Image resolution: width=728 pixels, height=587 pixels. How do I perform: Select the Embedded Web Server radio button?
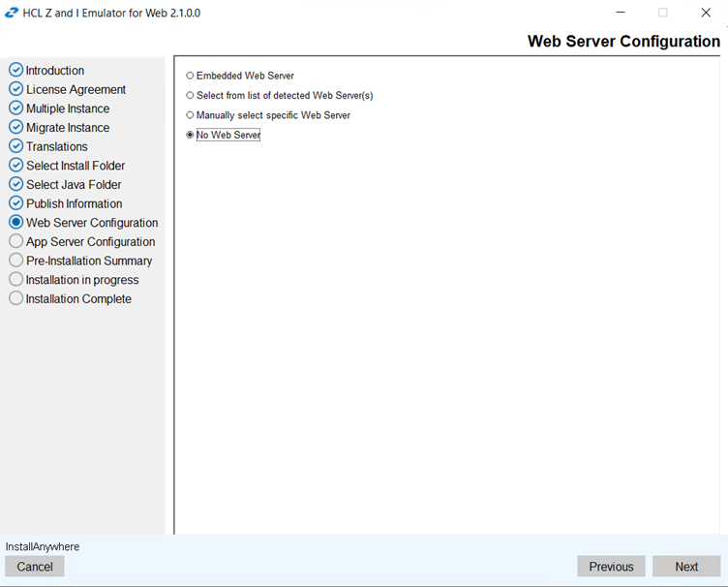coord(190,76)
